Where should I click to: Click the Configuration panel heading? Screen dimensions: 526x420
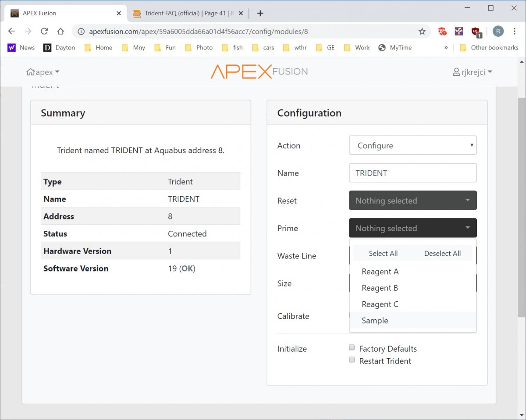coord(309,113)
